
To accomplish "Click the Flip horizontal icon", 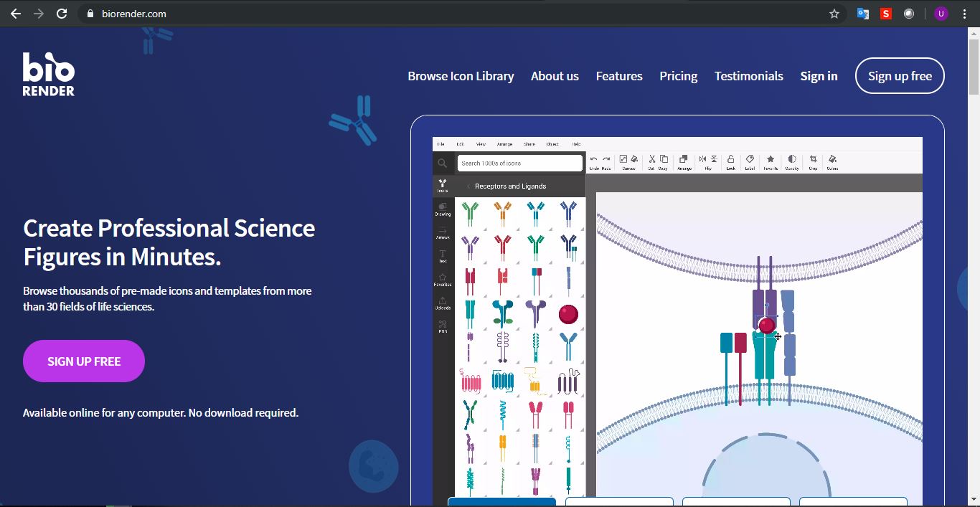I will point(702,159).
